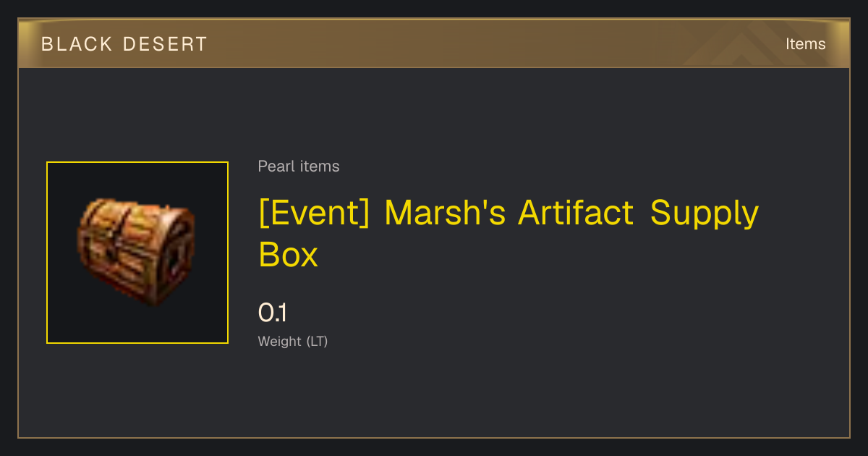Click the 0.1 weight value
868x456 pixels.
point(273,313)
